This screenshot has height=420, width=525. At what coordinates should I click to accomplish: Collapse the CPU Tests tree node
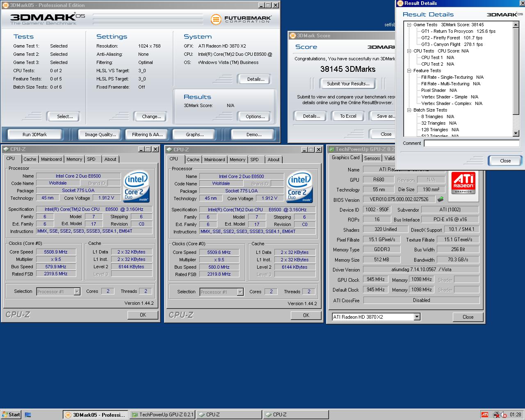[x=409, y=51]
